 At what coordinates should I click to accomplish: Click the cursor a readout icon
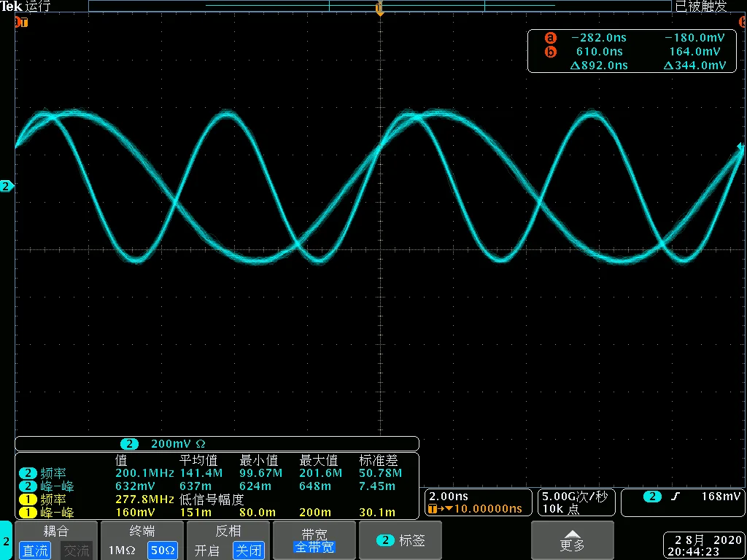pyautogui.click(x=551, y=38)
